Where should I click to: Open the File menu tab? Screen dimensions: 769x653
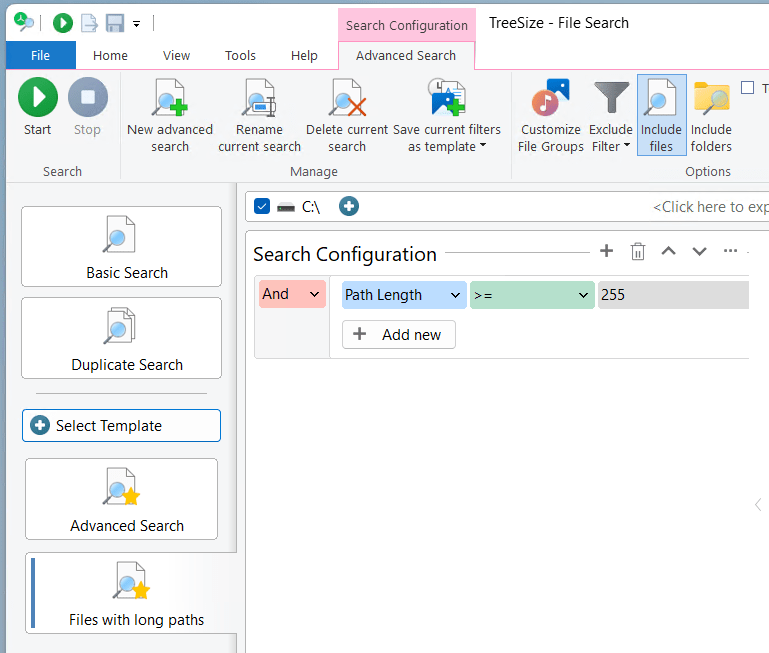(x=41, y=56)
